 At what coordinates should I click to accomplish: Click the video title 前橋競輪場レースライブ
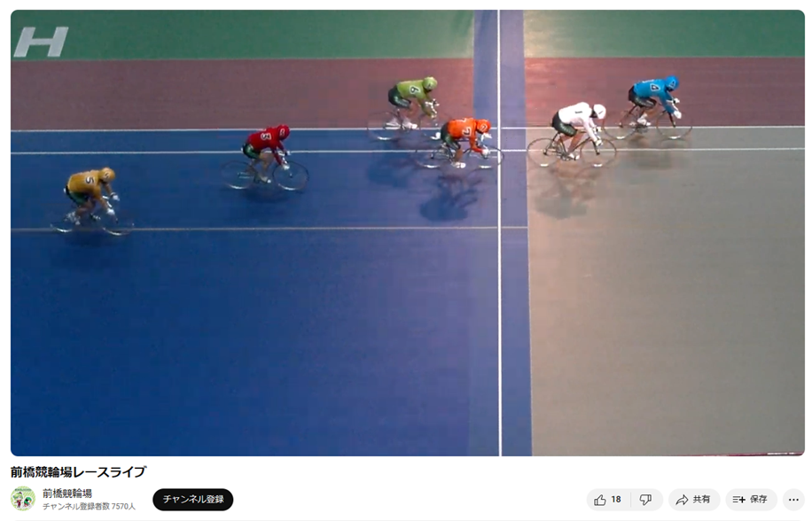coord(78,472)
